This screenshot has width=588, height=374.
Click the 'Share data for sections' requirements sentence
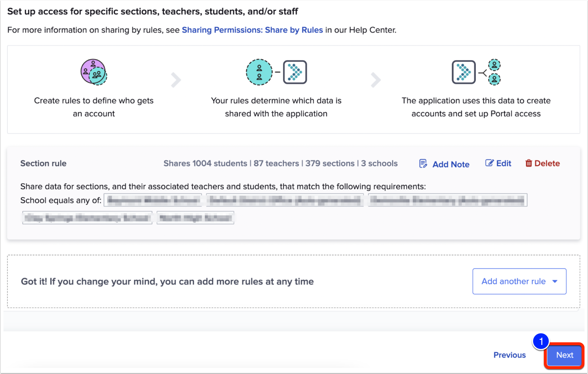(x=223, y=186)
